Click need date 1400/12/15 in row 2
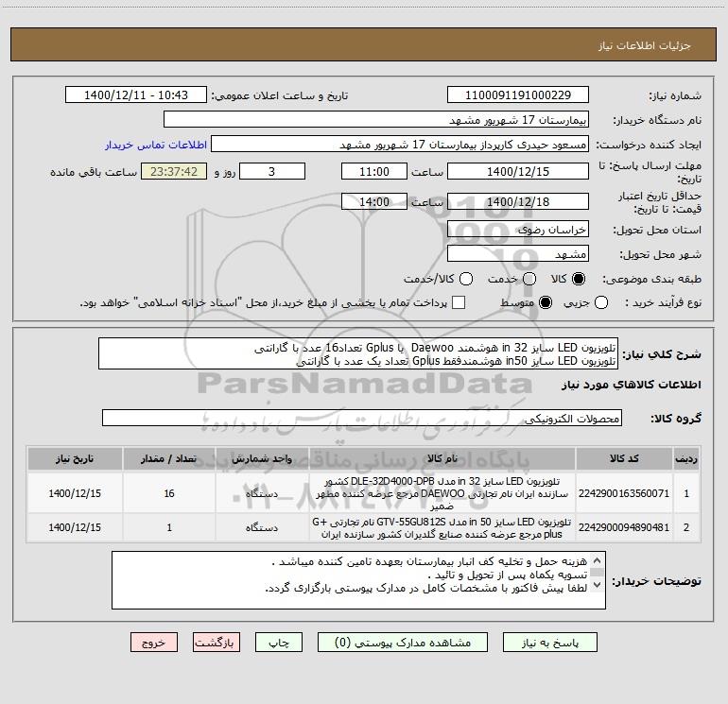 pos(75,527)
